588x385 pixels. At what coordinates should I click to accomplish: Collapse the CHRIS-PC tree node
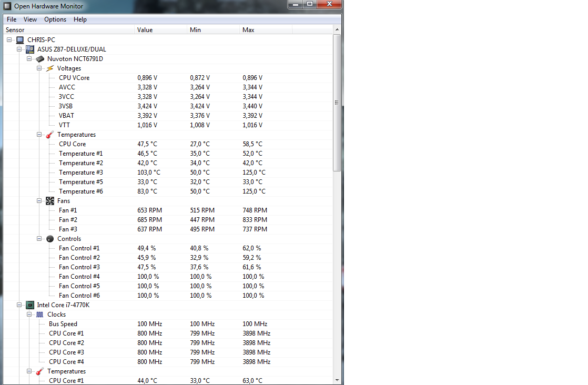click(9, 39)
